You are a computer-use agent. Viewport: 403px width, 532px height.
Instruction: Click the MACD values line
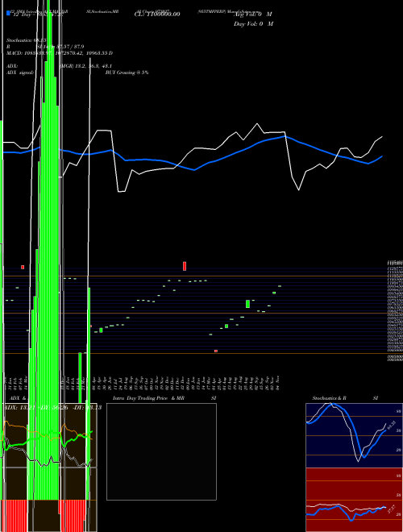click(x=60, y=53)
